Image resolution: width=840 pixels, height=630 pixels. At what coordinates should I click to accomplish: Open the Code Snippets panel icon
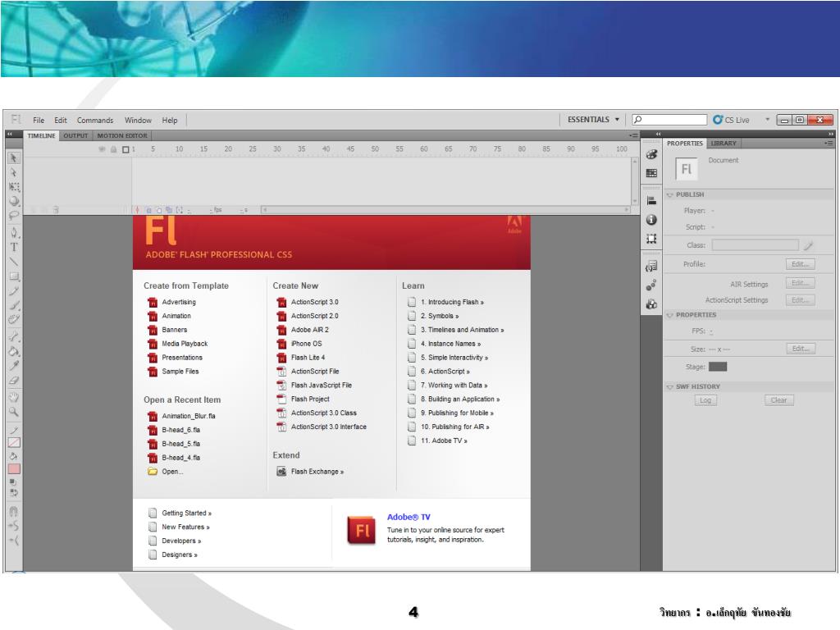tap(651, 267)
